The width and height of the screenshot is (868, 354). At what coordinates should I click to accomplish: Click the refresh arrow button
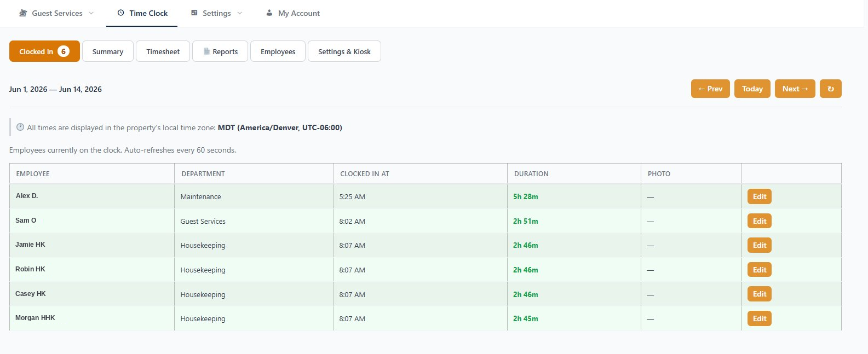point(831,89)
